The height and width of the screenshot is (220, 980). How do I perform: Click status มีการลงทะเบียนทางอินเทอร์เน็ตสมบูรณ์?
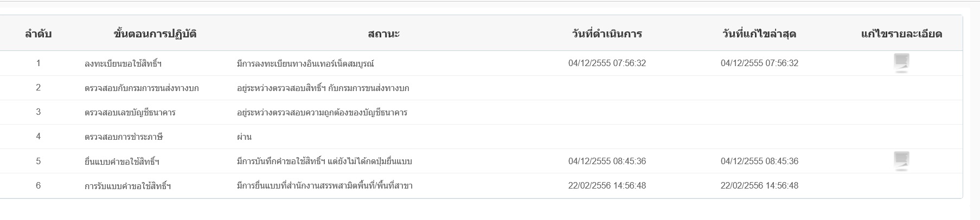305,63
